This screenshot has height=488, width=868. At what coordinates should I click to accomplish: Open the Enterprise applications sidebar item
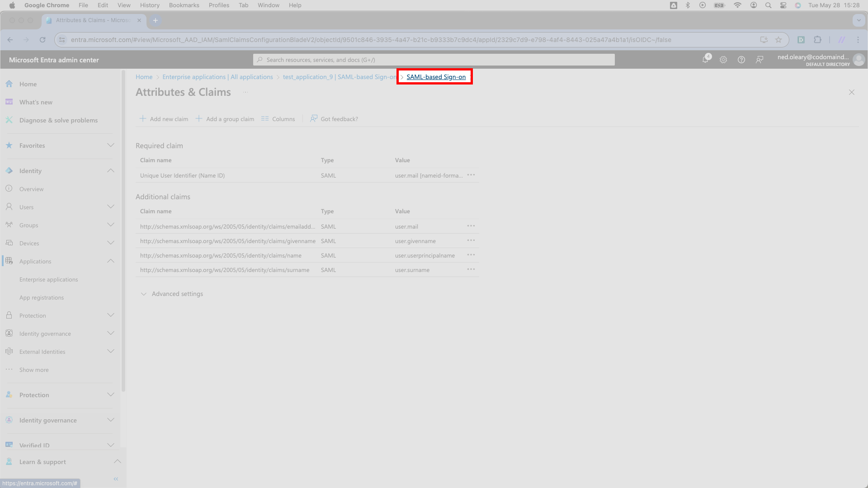(49, 279)
